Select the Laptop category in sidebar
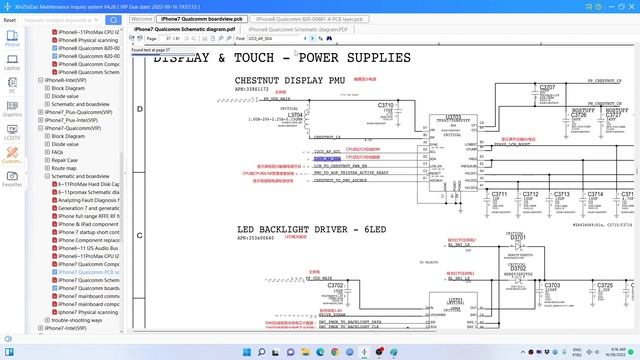Viewport: 640px width, 360px height. coord(12,62)
